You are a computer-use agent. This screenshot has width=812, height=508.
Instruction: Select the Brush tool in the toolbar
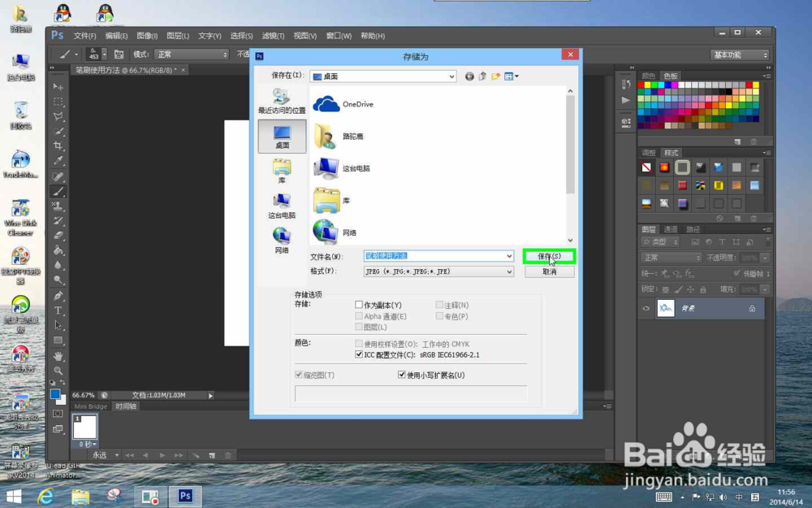click(58, 191)
